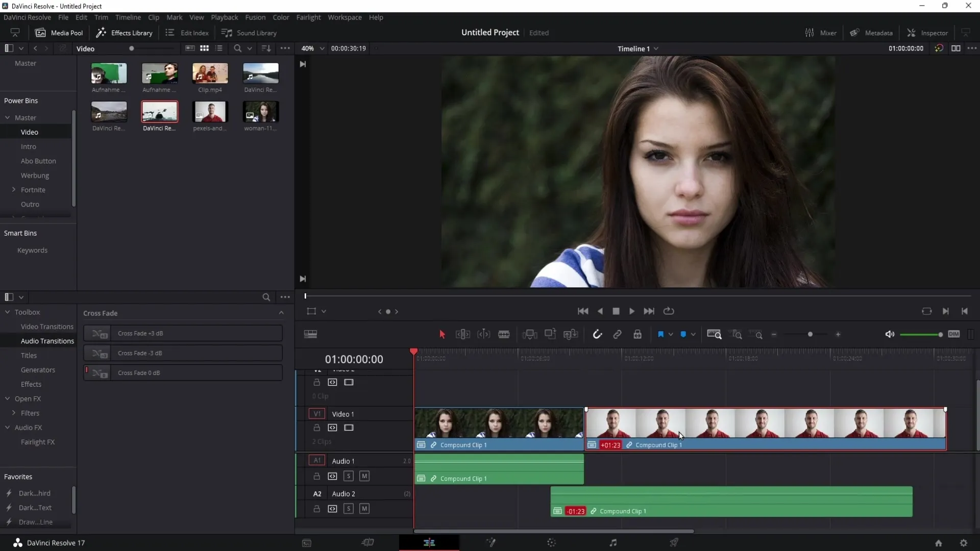Toggle Audio 1 track mute button

[x=364, y=475]
